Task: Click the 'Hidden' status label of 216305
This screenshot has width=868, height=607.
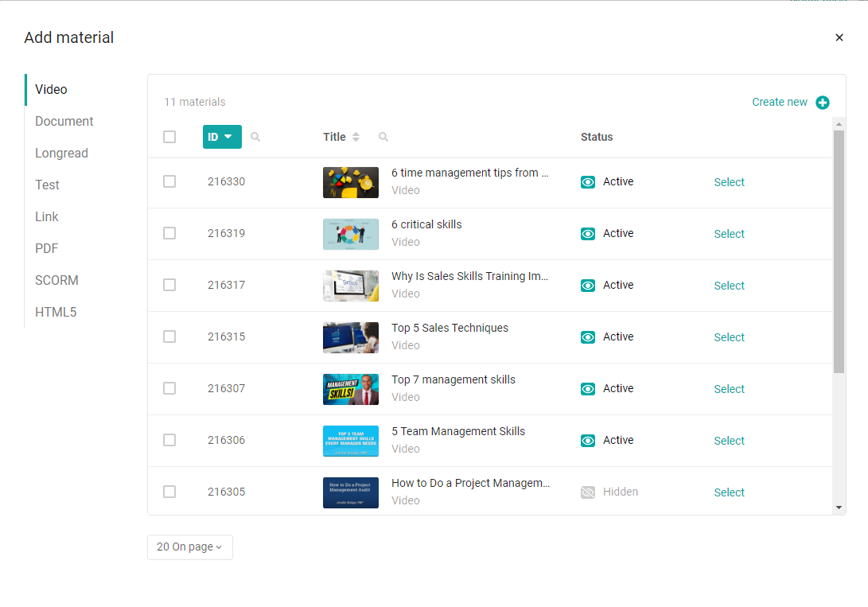Action: [x=620, y=492]
